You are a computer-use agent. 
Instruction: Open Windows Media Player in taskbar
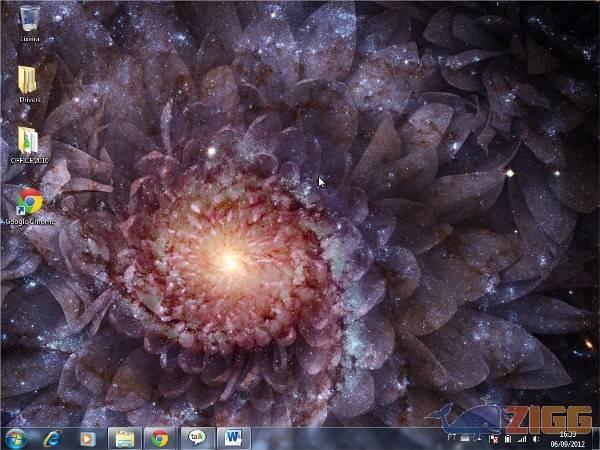[88, 439]
